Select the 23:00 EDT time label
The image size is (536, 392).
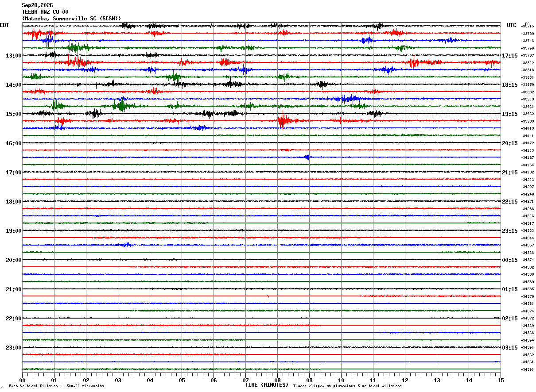(13, 347)
